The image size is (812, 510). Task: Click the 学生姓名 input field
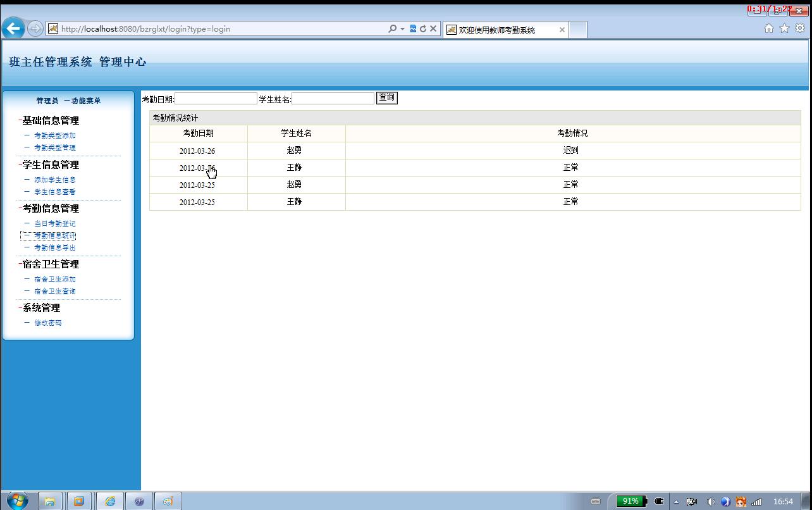pyautogui.click(x=333, y=99)
